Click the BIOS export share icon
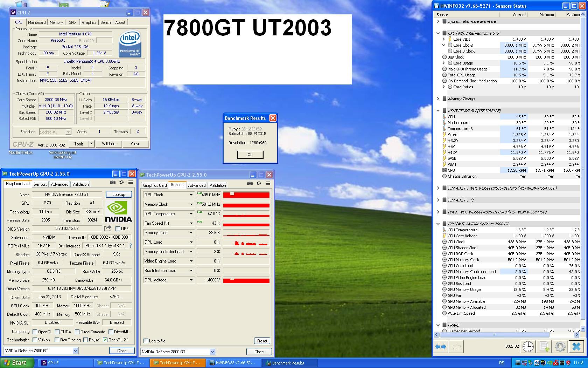588x368 pixels. (x=107, y=229)
